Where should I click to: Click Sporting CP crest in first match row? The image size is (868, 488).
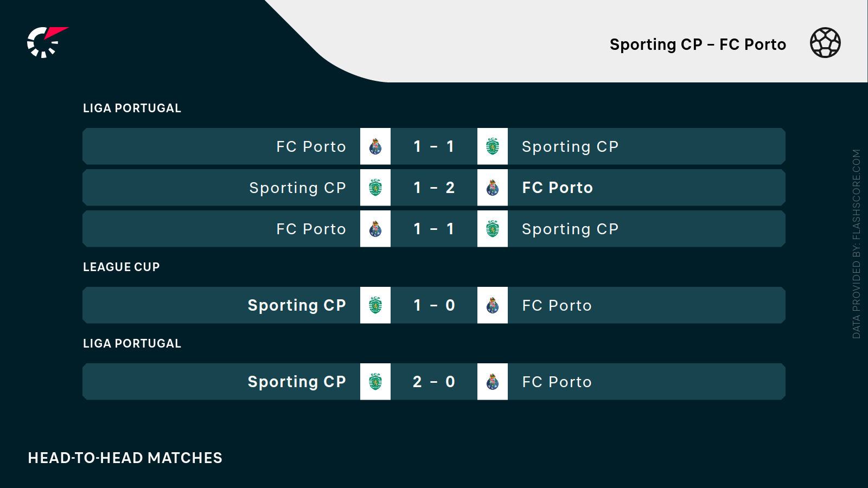[493, 146]
